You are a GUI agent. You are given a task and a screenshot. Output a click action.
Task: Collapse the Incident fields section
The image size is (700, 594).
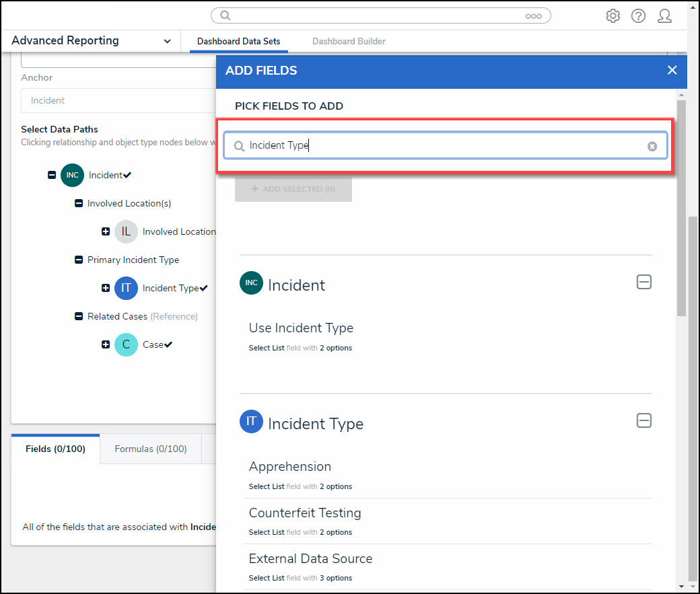click(x=643, y=282)
